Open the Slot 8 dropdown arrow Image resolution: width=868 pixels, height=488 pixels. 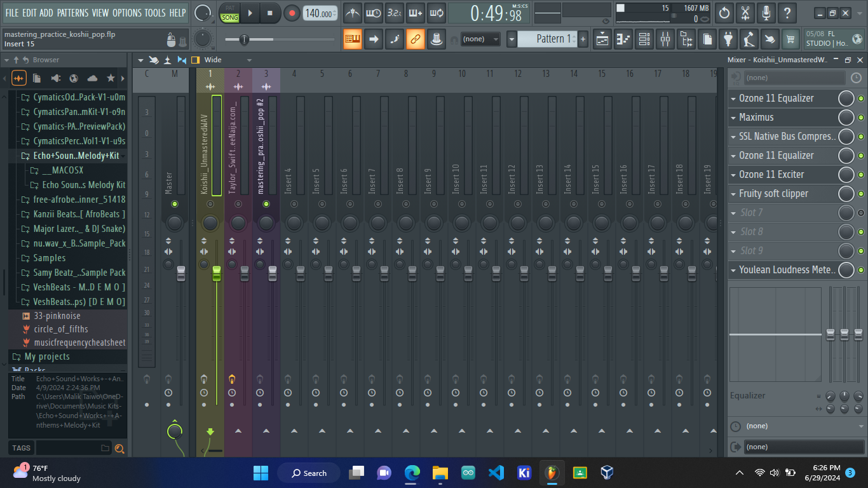coord(733,232)
